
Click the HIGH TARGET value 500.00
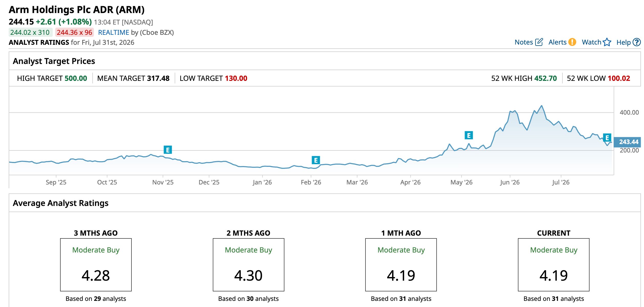coord(76,78)
